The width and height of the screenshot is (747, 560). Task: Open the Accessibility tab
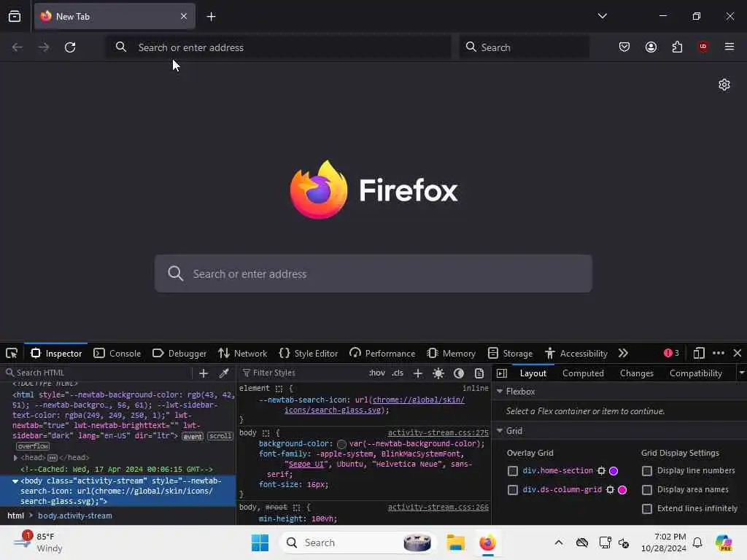(576, 354)
